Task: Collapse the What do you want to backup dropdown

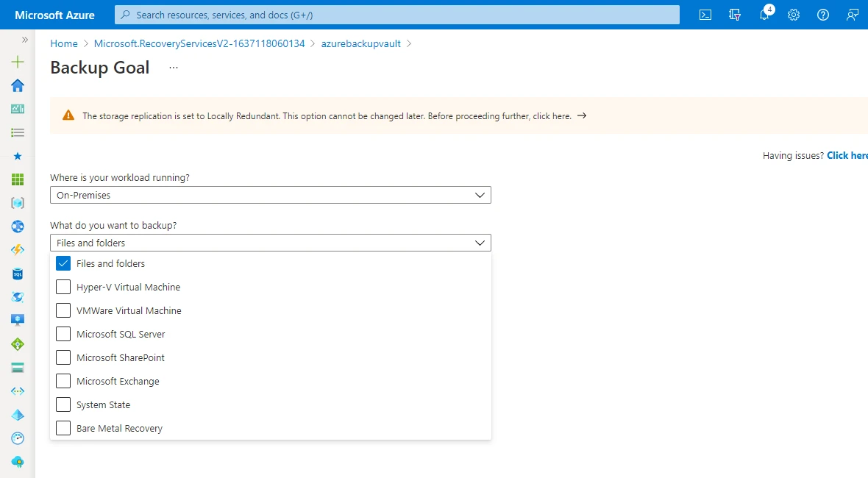Action: (480, 242)
